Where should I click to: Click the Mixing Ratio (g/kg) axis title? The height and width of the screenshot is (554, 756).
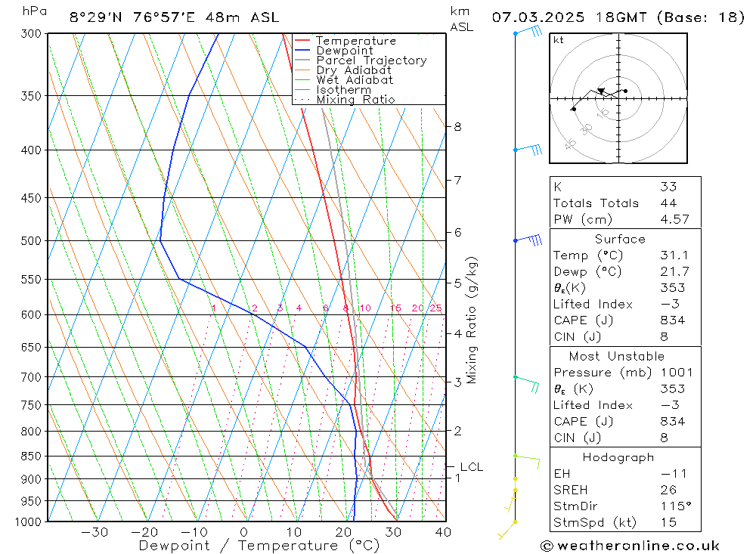[472, 320]
